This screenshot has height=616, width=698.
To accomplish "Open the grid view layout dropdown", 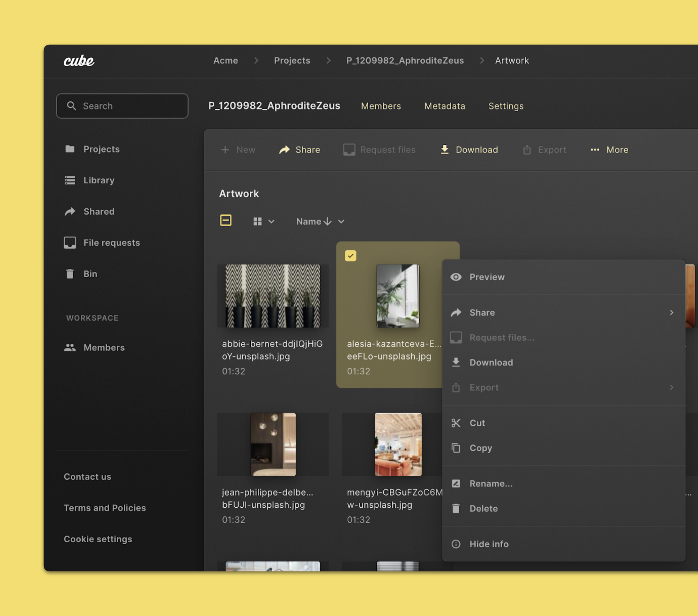I will 264,222.
